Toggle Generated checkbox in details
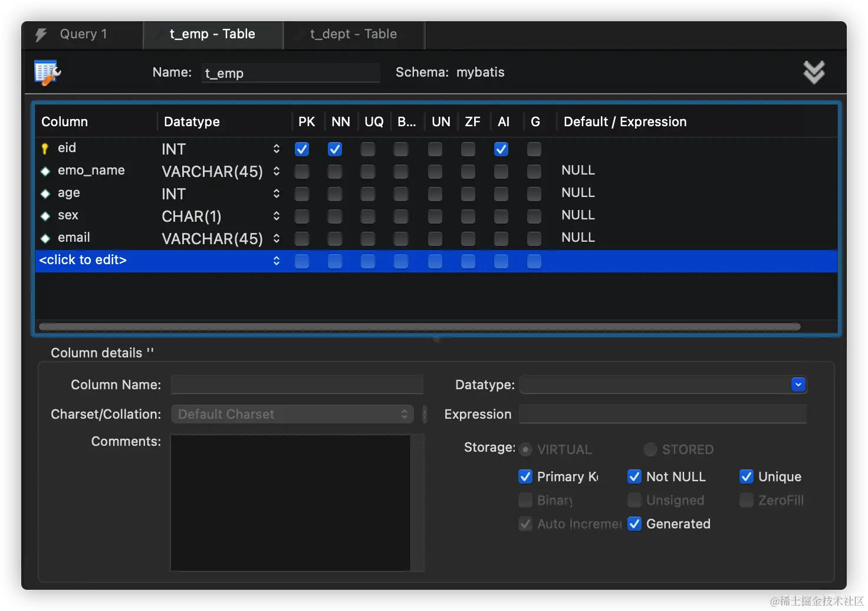Screen dimensions: 868x611 (634, 524)
